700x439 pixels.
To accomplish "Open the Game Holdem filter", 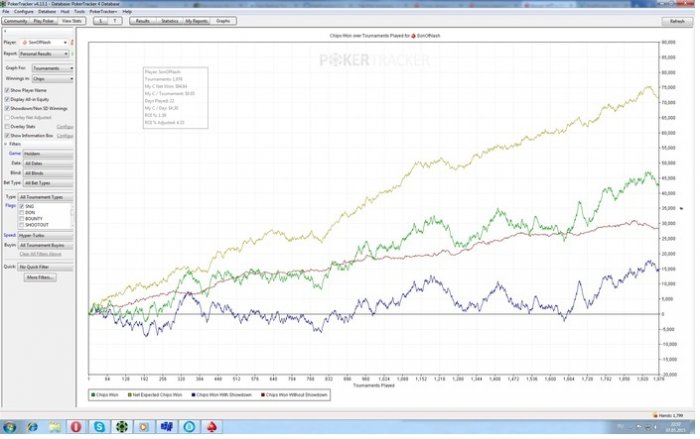I will coord(48,154).
